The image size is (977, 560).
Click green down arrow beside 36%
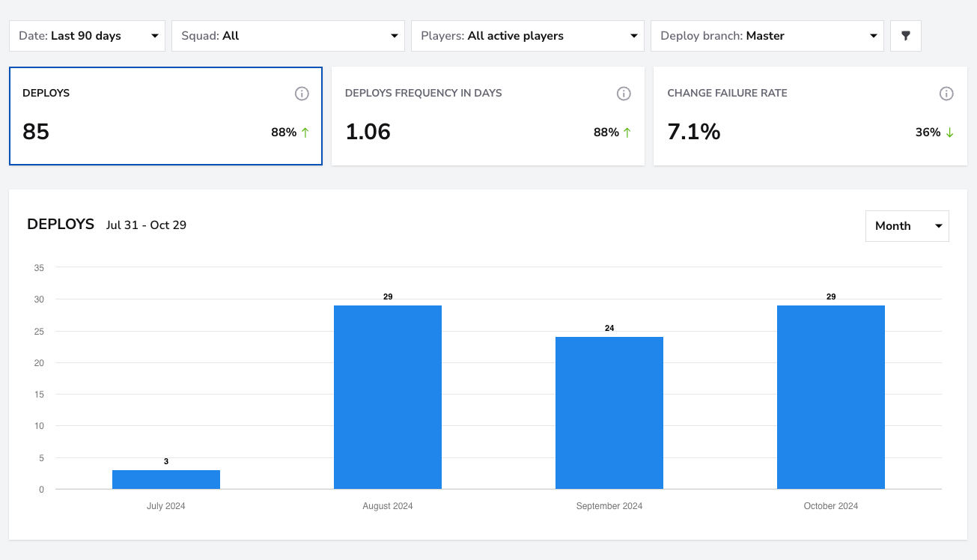click(949, 133)
